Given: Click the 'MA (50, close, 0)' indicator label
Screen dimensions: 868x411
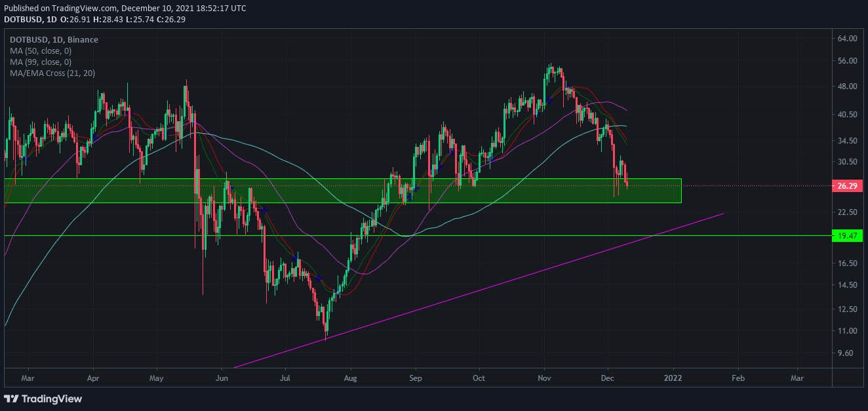Looking at the screenshot, I should (x=41, y=50).
